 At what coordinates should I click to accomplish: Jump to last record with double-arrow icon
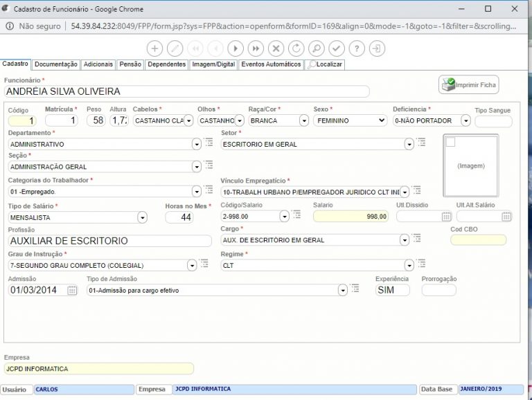[x=256, y=48]
